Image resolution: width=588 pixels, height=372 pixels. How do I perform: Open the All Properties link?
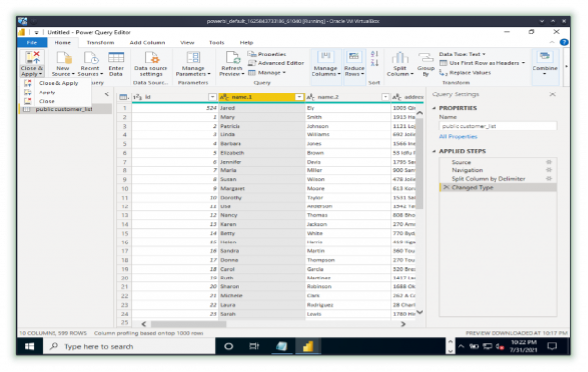458,137
